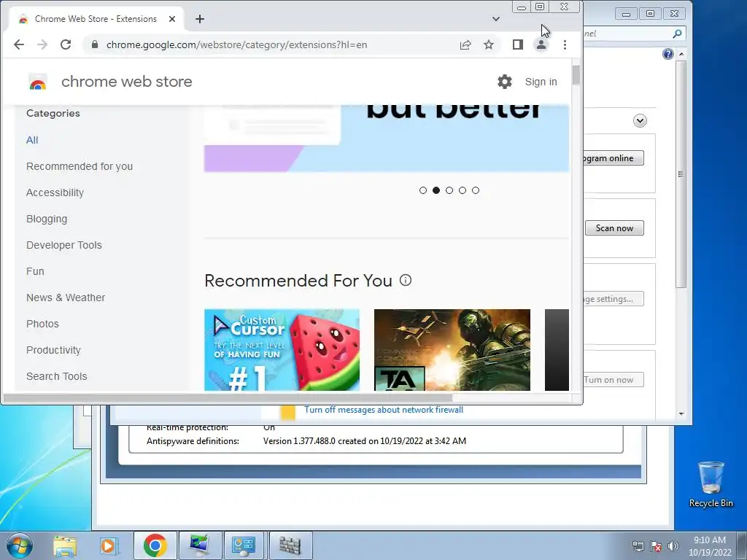Click the padlock site info icon

pos(95,44)
